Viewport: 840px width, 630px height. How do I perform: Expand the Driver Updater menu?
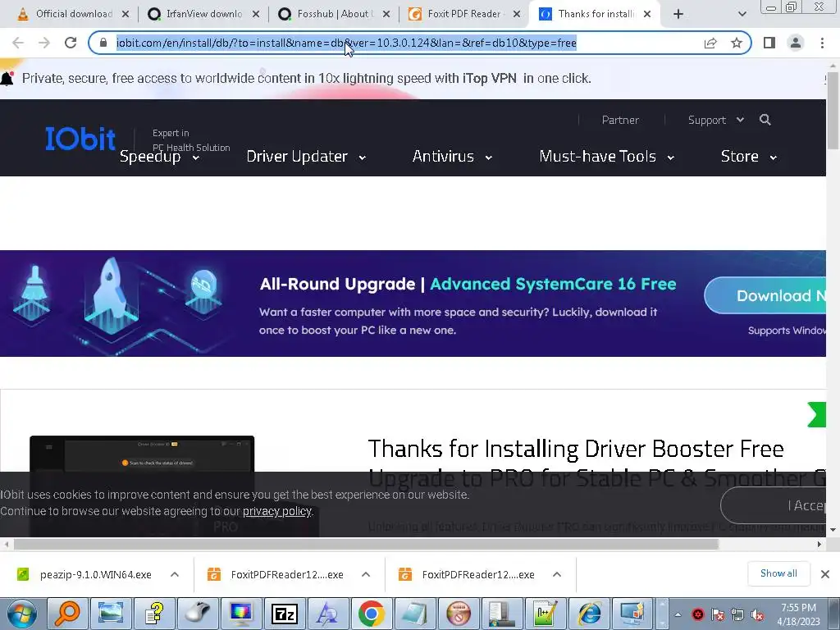(306, 157)
